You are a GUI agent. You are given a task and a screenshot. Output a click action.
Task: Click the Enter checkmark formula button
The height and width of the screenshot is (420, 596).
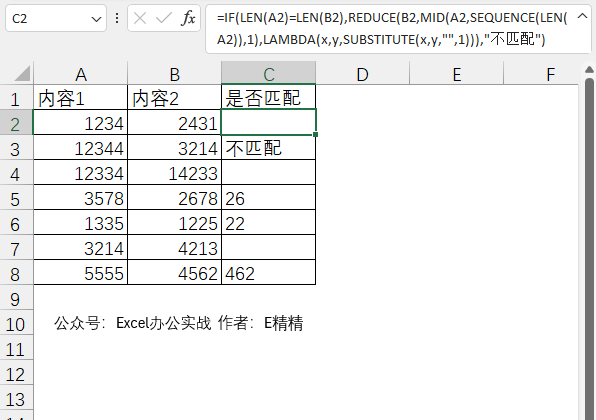(164, 18)
